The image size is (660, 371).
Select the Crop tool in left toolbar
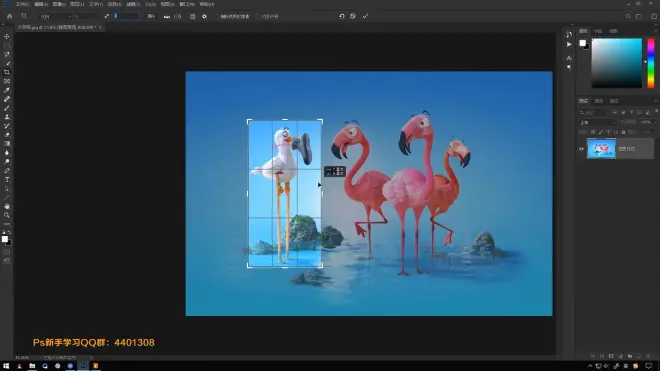[x=7, y=72]
